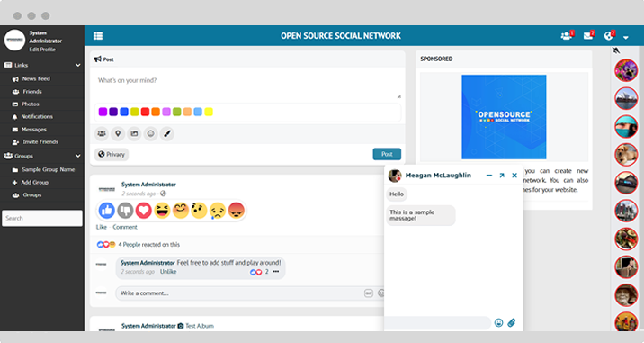Screen dimensions: 644x343
Task: Select Add Group in sidebar
Action: tap(34, 182)
